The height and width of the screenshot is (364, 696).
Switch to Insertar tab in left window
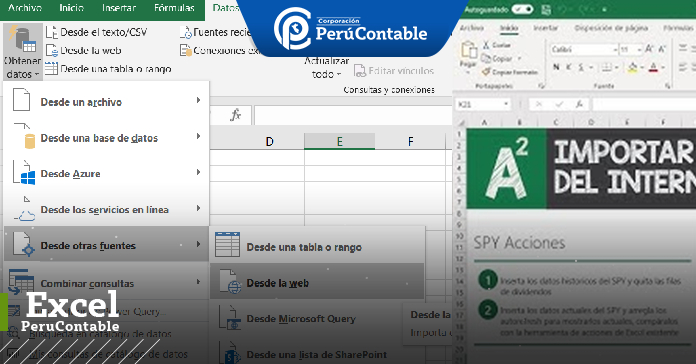(x=119, y=8)
